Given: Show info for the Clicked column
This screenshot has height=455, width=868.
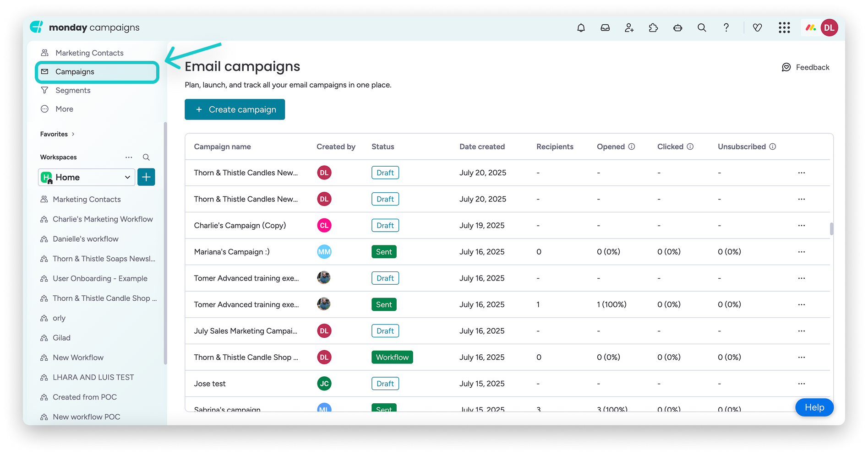Looking at the screenshot, I should point(690,146).
